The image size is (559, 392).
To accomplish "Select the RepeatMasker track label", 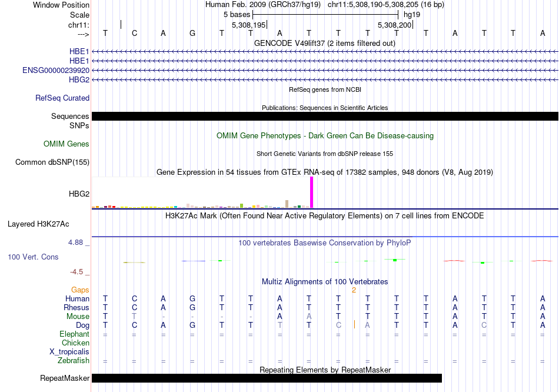I will pyautogui.click(x=65, y=378).
